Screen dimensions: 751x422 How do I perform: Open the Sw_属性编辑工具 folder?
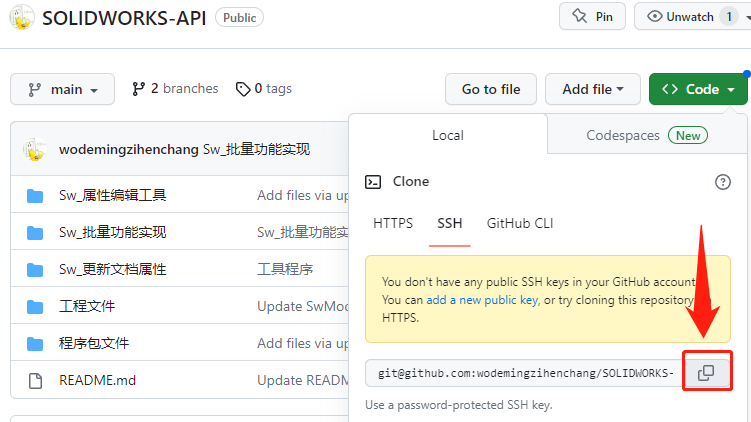point(113,195)
